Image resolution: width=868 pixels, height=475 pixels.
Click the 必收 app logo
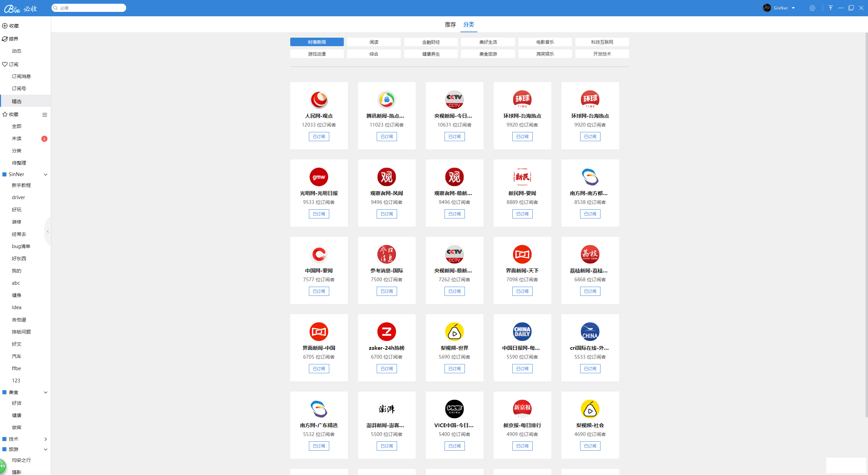coord(20,8)
